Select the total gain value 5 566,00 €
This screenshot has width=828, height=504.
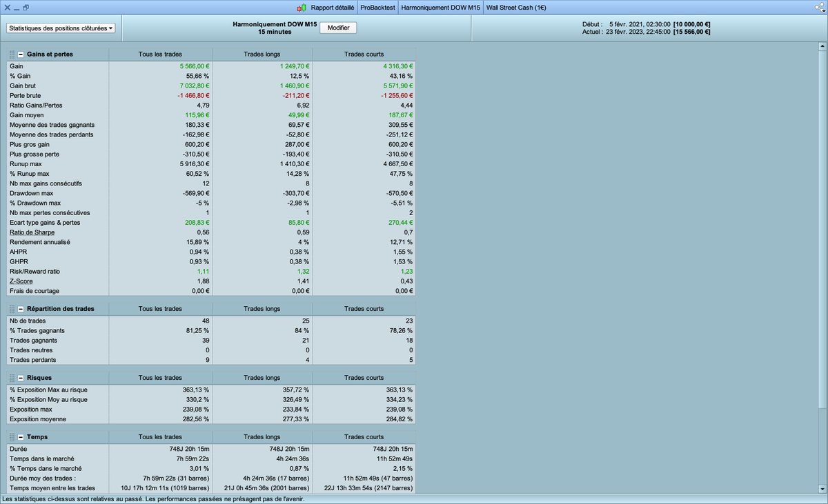[x=195, y=65]
